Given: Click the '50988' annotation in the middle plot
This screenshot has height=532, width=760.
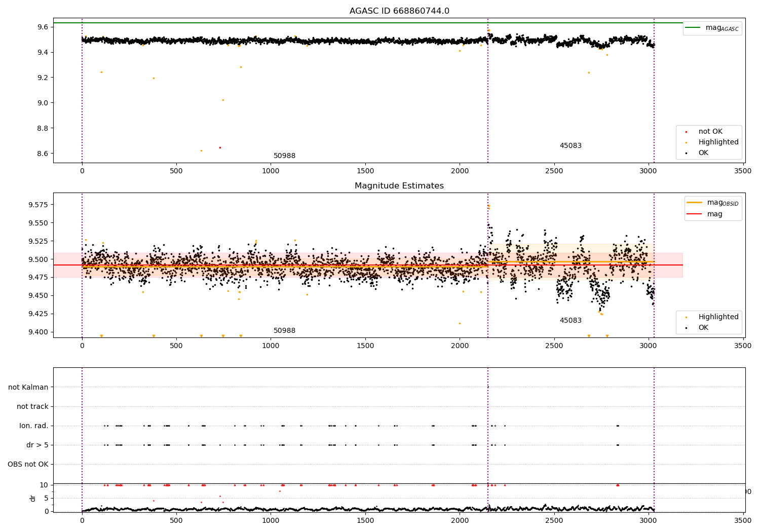Looking at the screenshot, I should (x=284, y=331).
